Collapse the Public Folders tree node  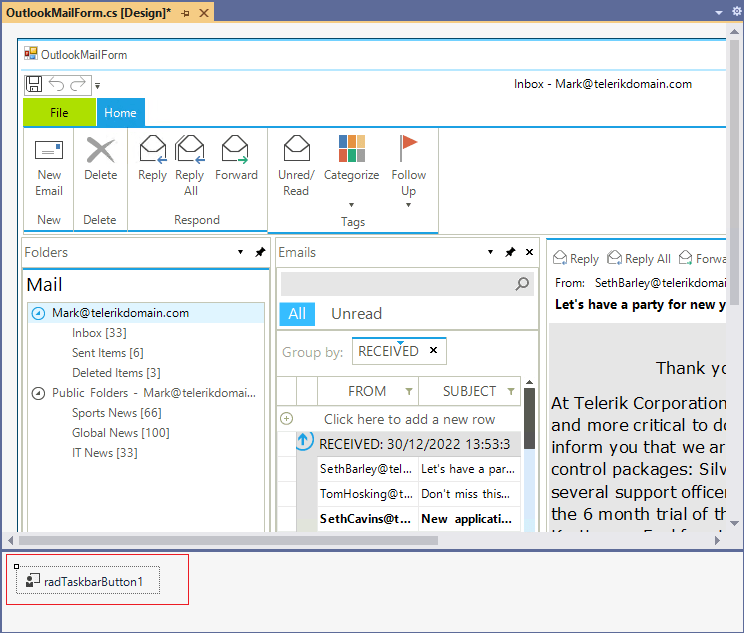pos(38,393)
